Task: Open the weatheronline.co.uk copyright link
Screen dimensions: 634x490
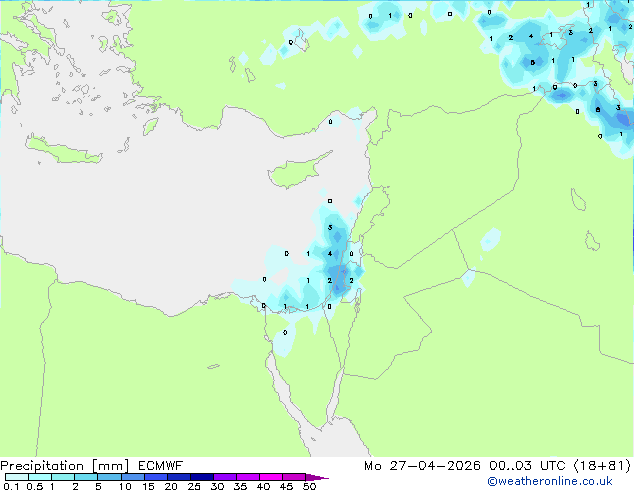Action: [x=550, y=481]
